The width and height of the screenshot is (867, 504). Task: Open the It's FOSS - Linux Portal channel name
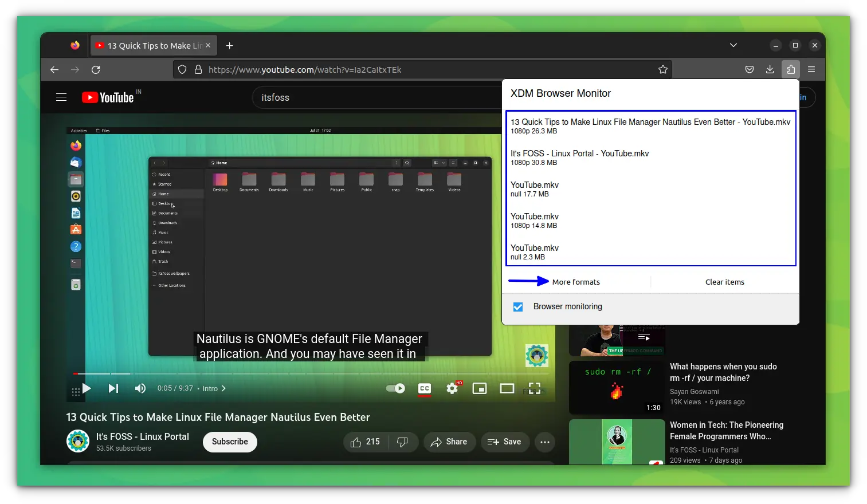[x=142, y=436]
